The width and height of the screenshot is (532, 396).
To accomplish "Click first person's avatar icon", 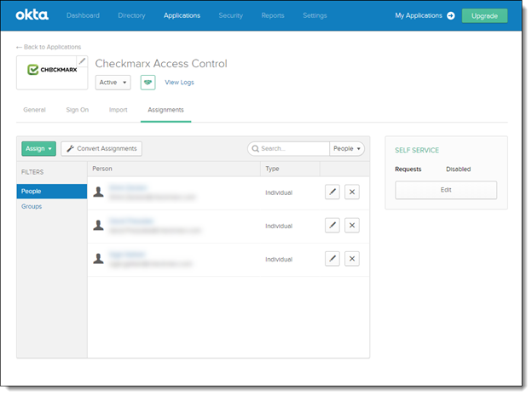I will pos(98,192).
